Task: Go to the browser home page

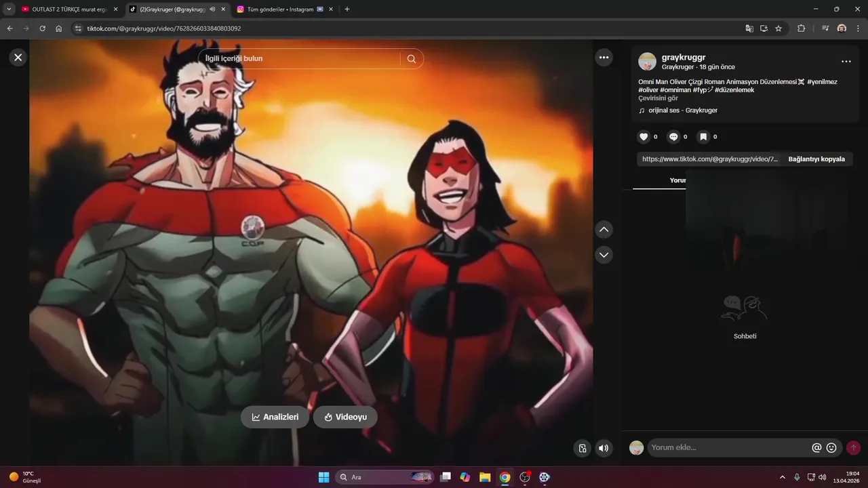Action: click(x=59, y=28)
